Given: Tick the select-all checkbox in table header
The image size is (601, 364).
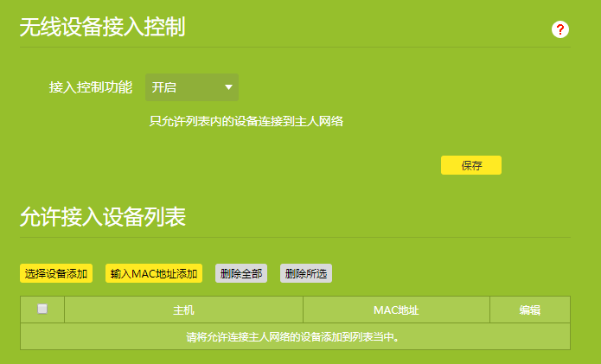Looking at the screenshot, I should [x=42, y=309].
